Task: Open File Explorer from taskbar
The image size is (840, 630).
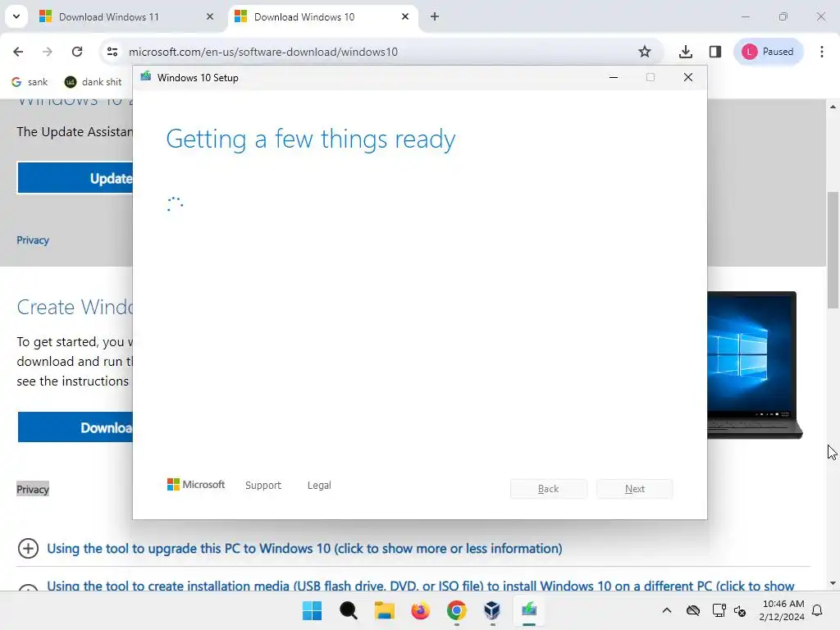Action: coord(384,610)
